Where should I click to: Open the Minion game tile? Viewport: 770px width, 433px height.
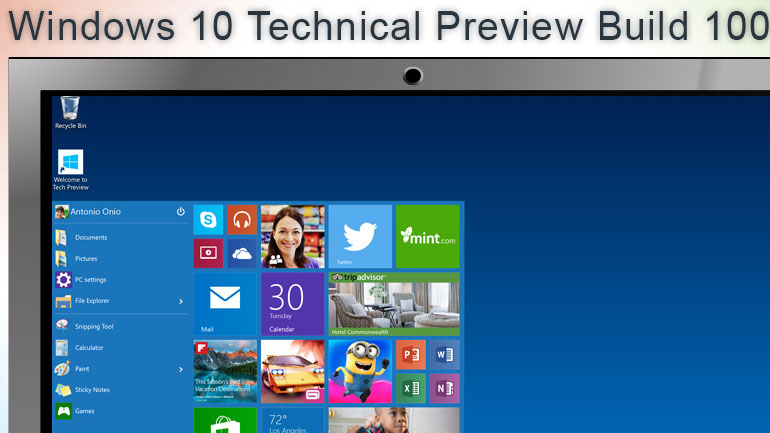pyautogui.click(x=360, y=372)
